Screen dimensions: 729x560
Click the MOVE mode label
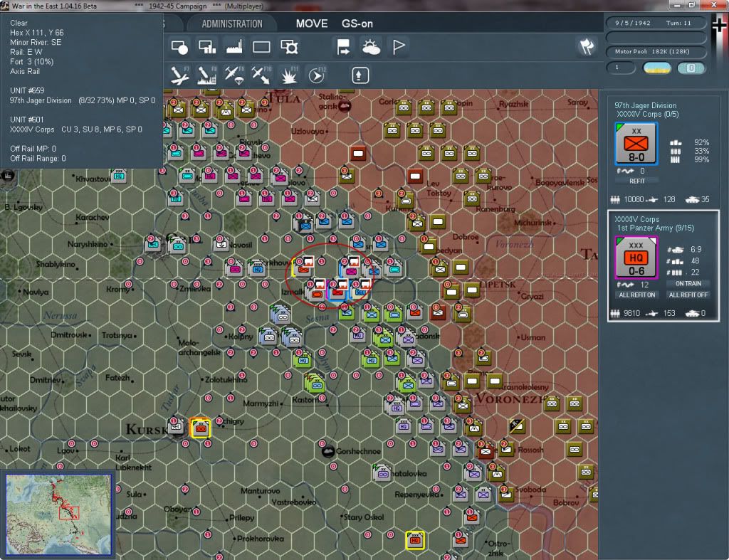click(x=312, y=23)
